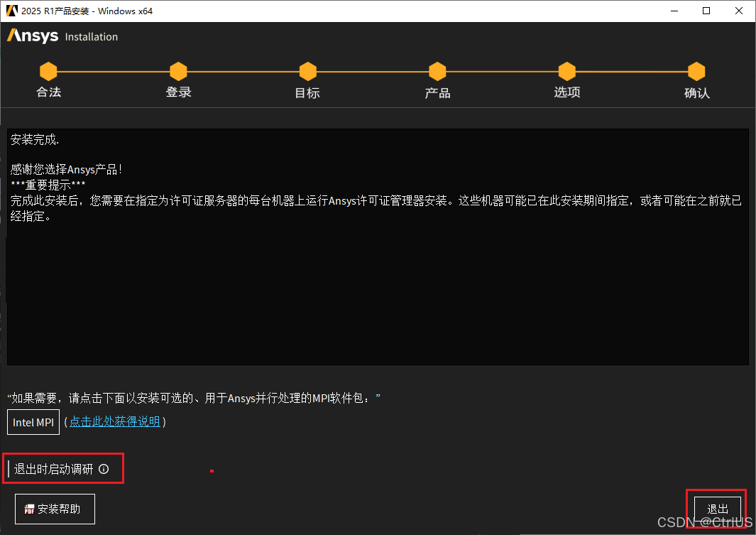Click the info icon beside 退出时启动调研
Image resolution: width=756 pixels, height=535 pixels.
tap(104, 469)
